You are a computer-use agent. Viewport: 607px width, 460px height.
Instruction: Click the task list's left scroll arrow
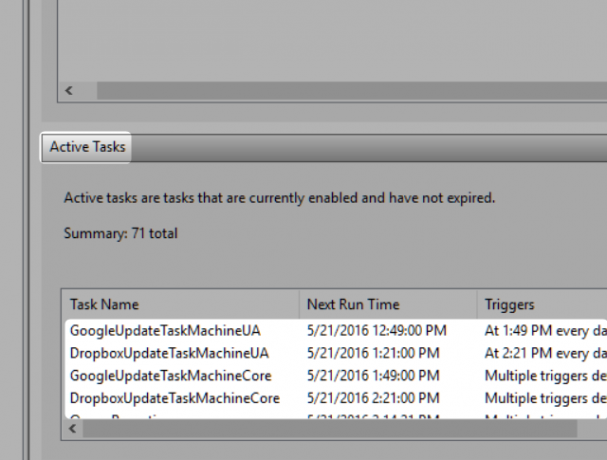tap(73, 429)
